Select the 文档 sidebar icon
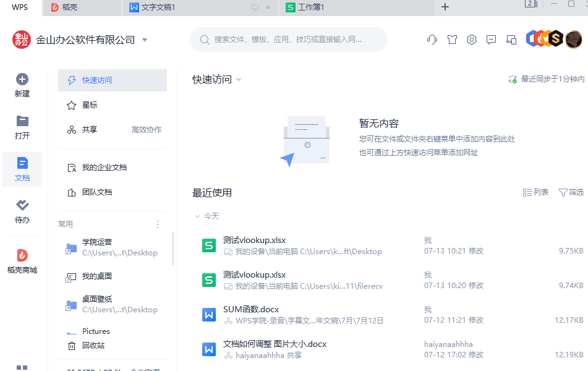 [22, 164]
